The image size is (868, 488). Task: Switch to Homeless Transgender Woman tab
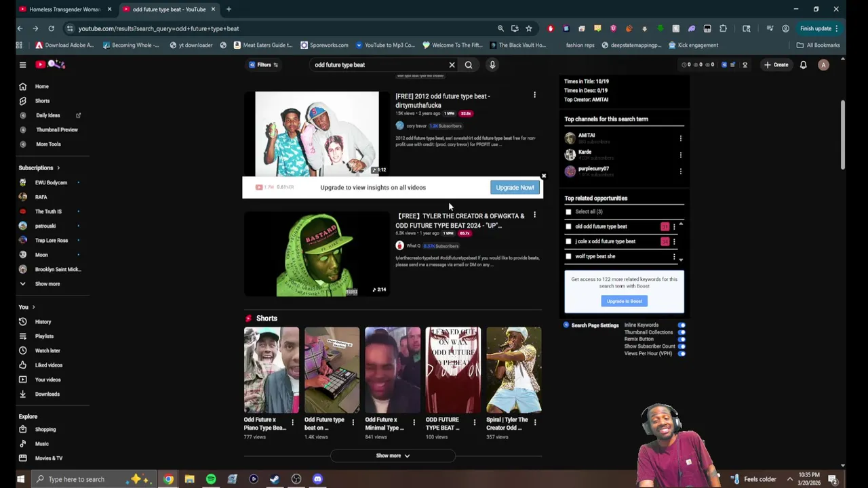coord(65,9)
